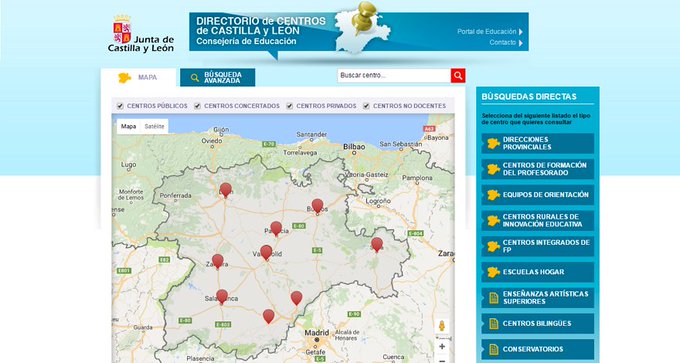Screen dimensions: 680x363
Task: Uncheck the Centros No Docentes checkbox
Action: [366, 106]
